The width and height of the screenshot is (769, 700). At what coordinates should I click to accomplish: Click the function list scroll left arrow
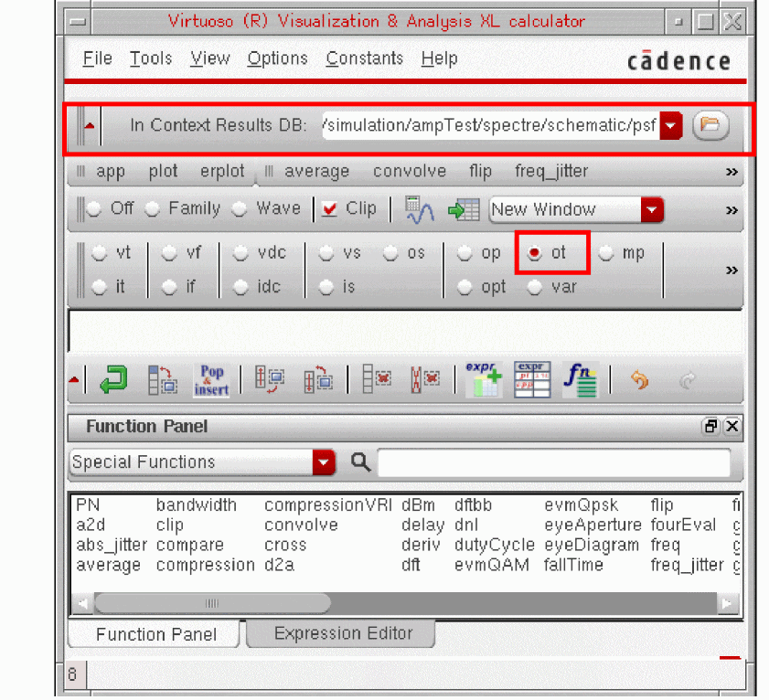point(82,603)
